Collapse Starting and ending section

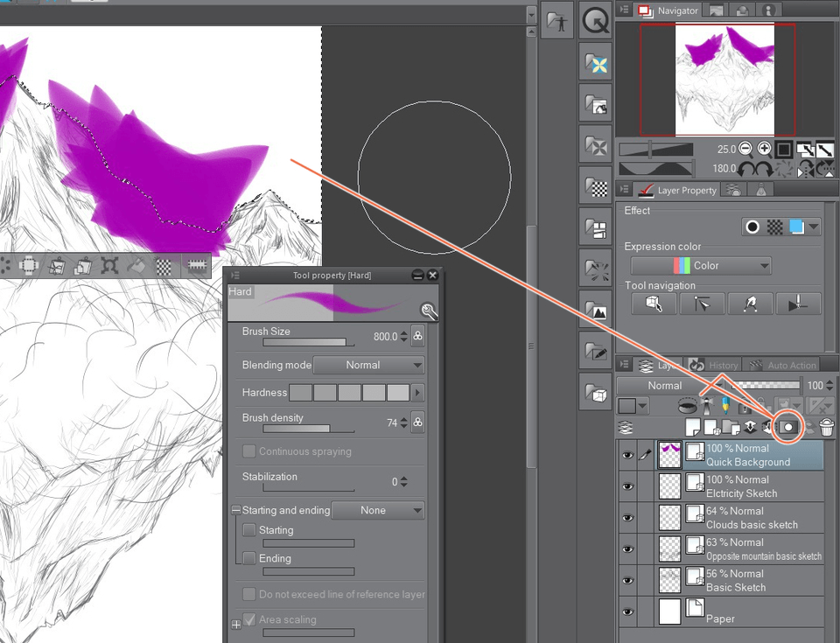point(235,510)
